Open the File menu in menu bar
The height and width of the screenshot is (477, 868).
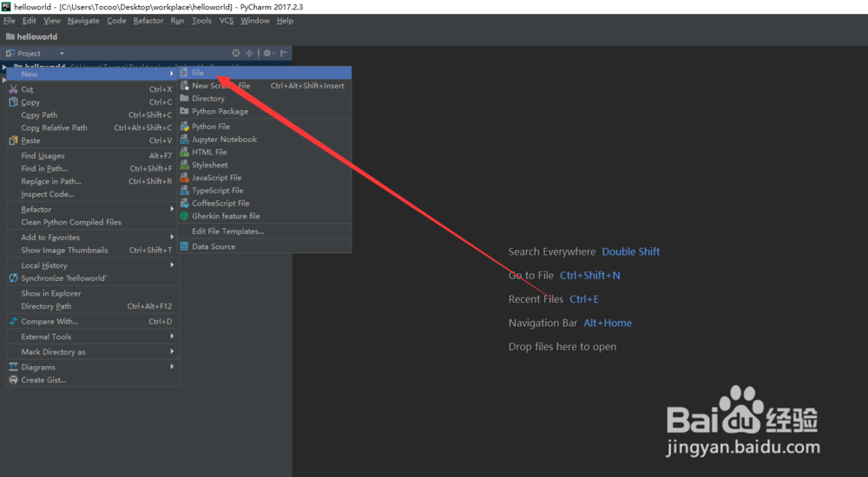10,21
